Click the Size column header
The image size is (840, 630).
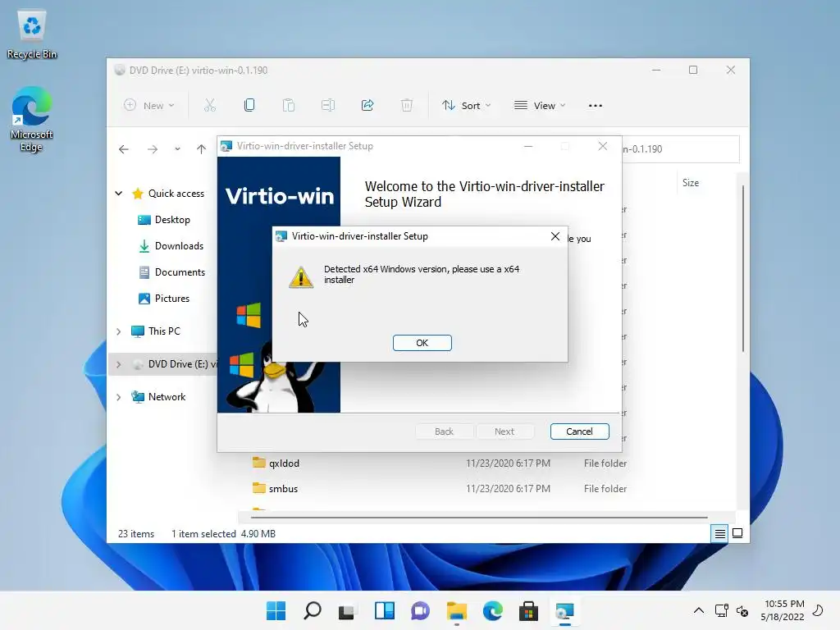[691, 183]
